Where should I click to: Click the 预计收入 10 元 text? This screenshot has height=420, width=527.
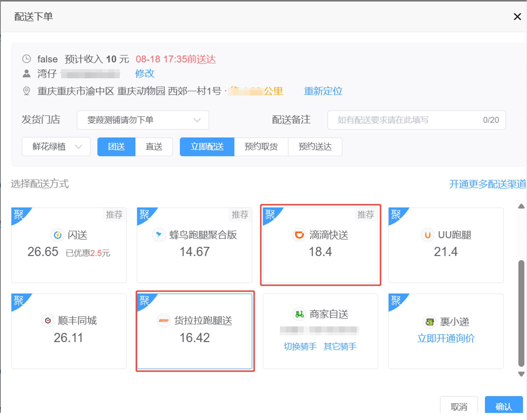click(x=97, y=59)
